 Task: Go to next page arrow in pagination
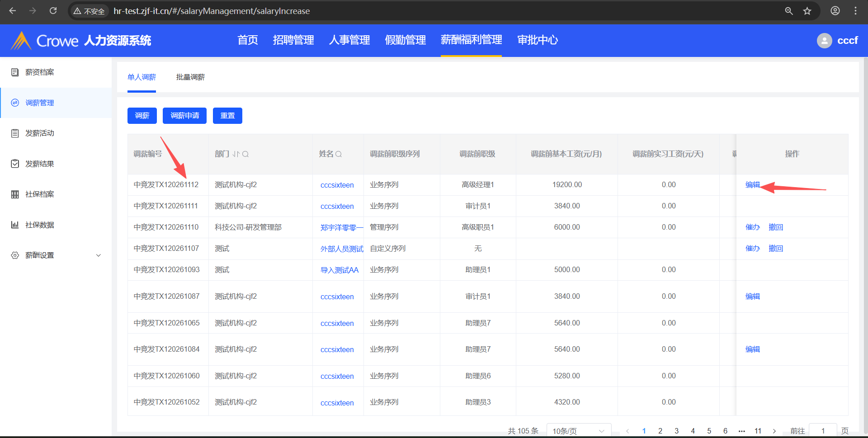coord(774,431)
